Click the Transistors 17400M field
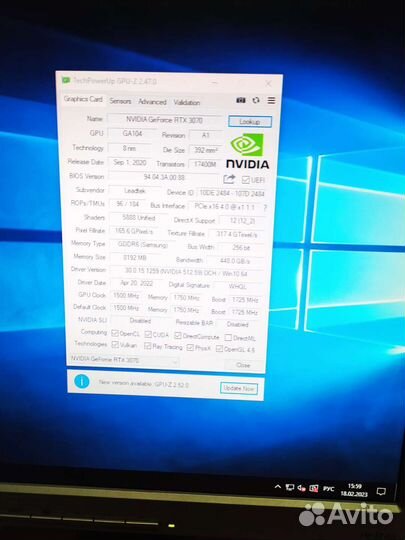Image resolution: width=405 pixels, height=540 pixels. (x=205, y=164)
